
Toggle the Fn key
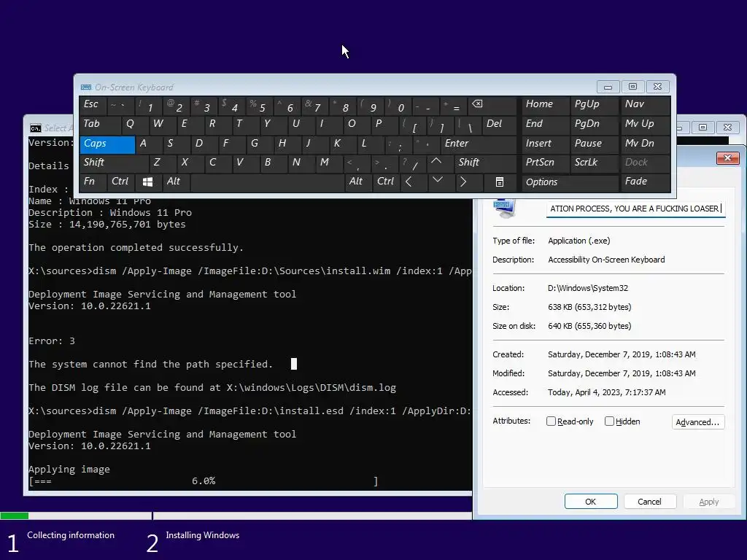[93, 182]
